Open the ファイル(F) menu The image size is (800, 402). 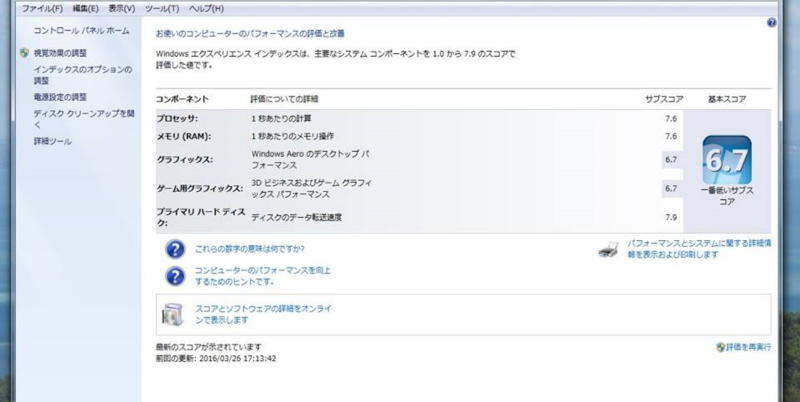[x=42, y=9]
